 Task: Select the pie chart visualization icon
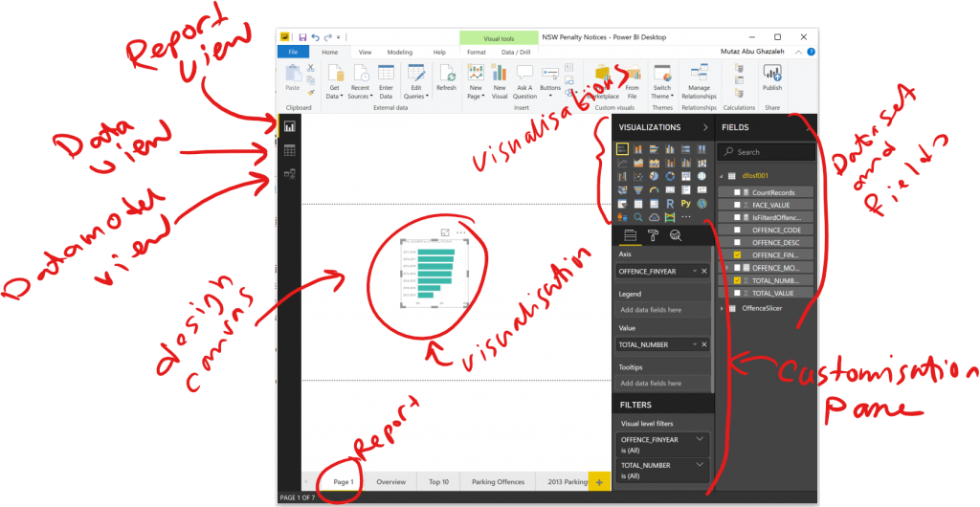point(655,176)
